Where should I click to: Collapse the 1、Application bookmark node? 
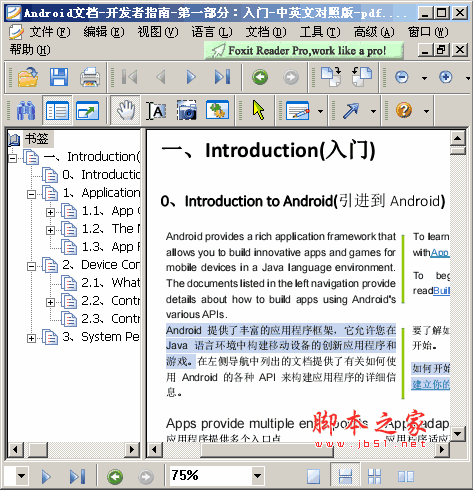(x=31, y=194)
